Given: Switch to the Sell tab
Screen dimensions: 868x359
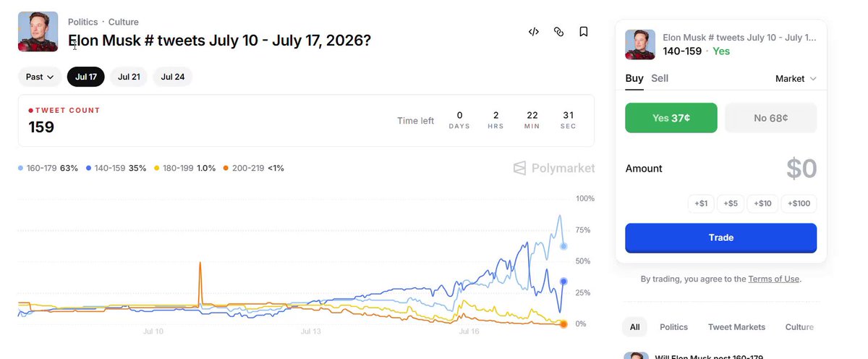Looking at the screenshot, I should click(660, 78).
